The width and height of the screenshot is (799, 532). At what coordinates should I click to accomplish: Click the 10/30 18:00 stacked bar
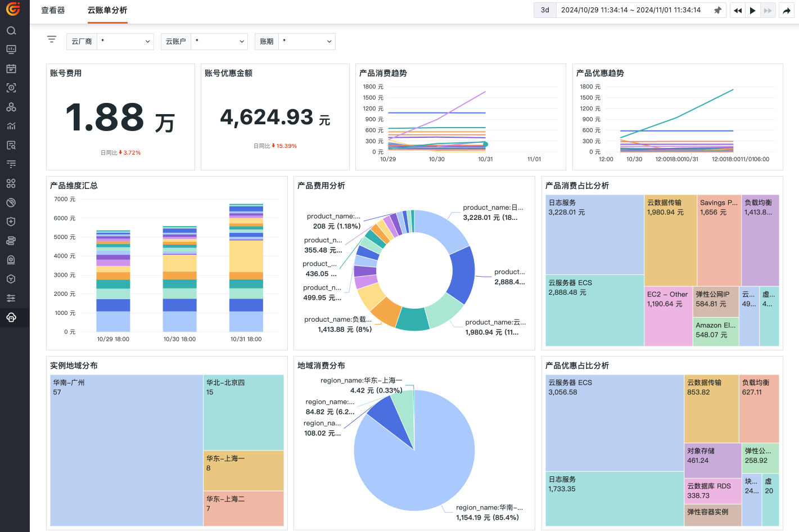pos(180,279)
